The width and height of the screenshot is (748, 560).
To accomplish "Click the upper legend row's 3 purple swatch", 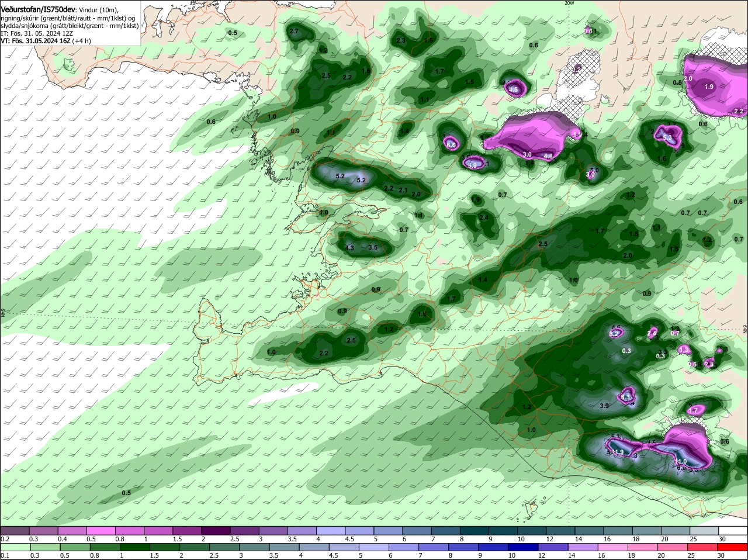I will (x=274, y=531).
